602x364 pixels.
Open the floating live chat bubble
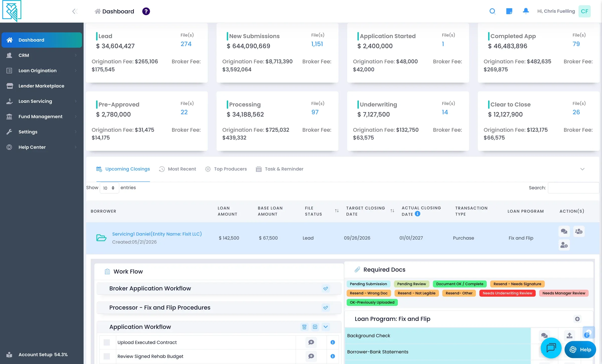pyautogui.click(x=551, y=348)
